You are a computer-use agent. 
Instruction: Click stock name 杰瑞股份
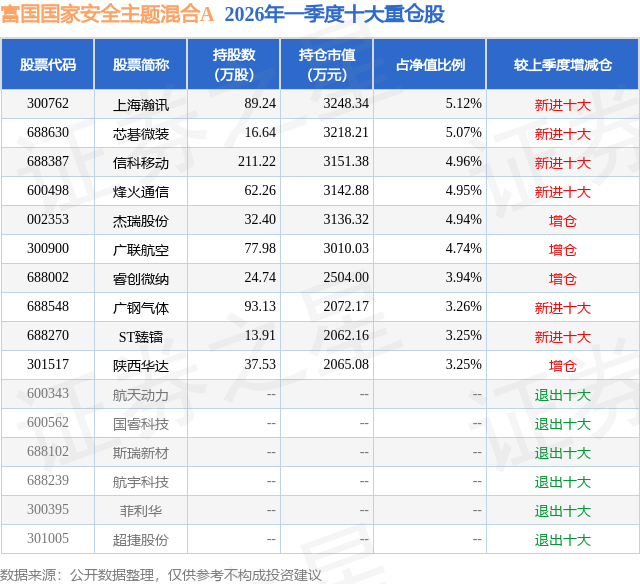141,221
